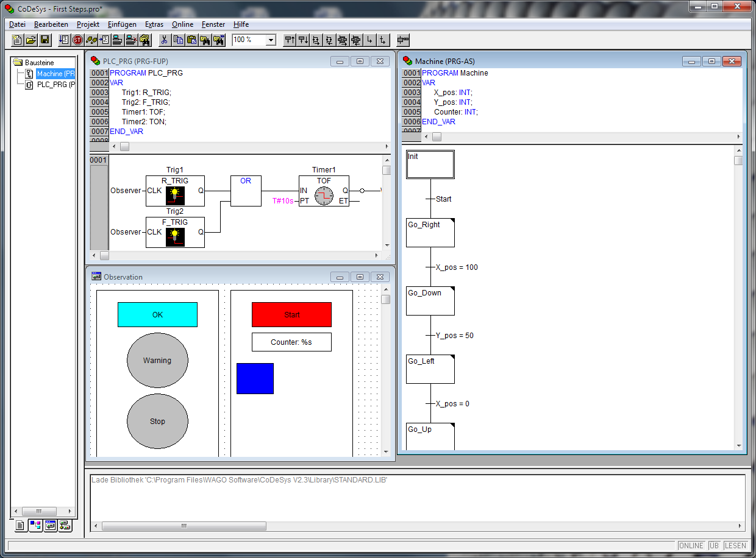Select the Counter: %s text field
This screenshot has width=756, height=558.
pos(291,342)
